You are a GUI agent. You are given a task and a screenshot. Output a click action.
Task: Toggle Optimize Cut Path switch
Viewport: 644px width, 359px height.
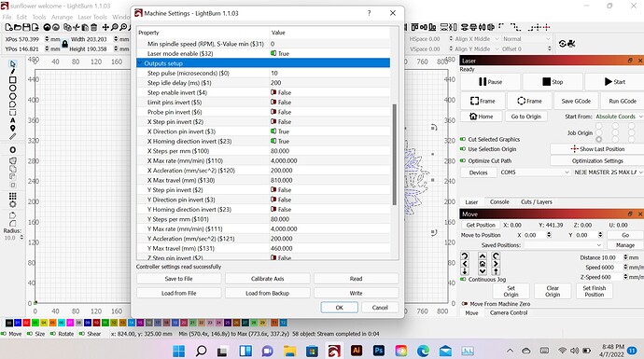coord(463,160)
